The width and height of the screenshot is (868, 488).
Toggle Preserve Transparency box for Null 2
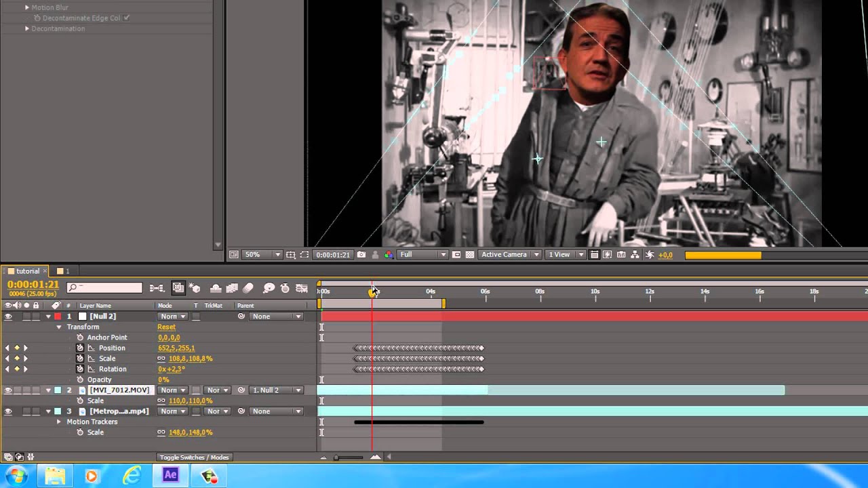click(x=196, y=317)
